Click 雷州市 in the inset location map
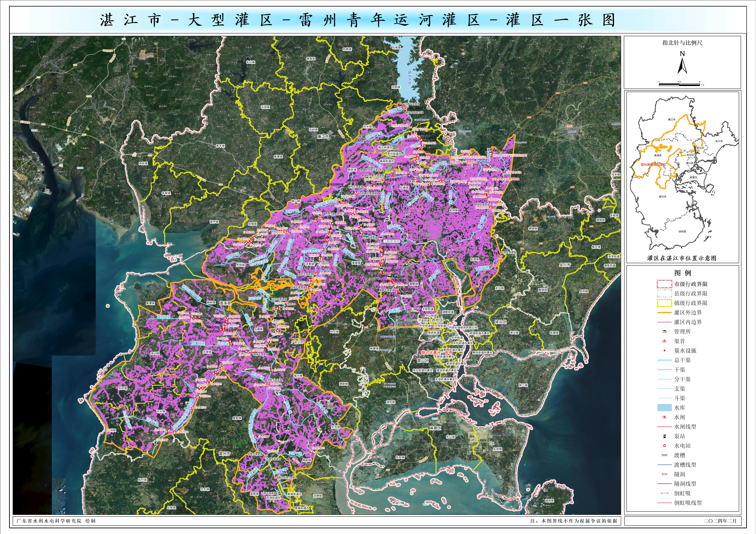The height and width of the screenshot is (534, 756). [663, 197]
